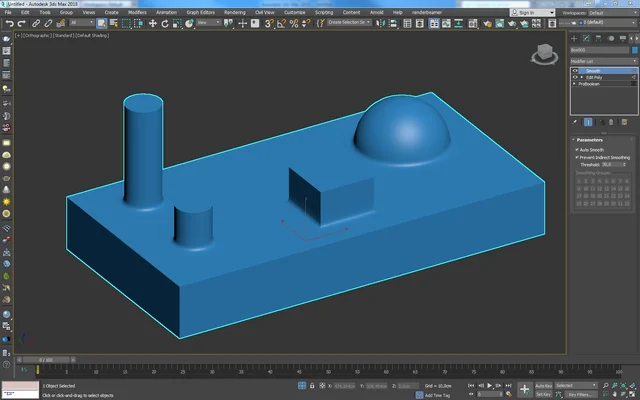The height and width of the screenshot is (400, 640).
Task: Activate the Select Object tool
Action: click(101, 23)
